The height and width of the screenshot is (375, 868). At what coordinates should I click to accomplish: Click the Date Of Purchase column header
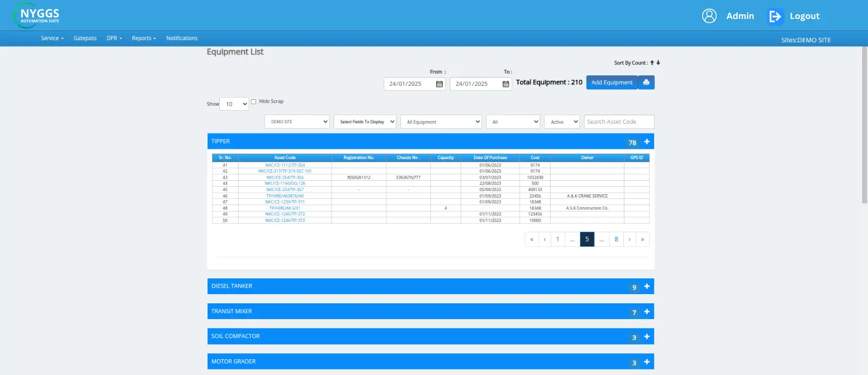490,157
